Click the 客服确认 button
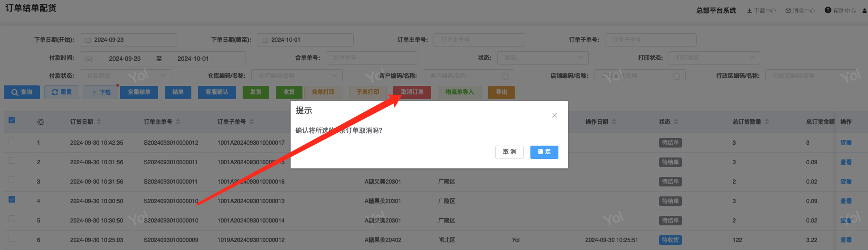This screenshot has height=250, width=868. coord(217,92)
